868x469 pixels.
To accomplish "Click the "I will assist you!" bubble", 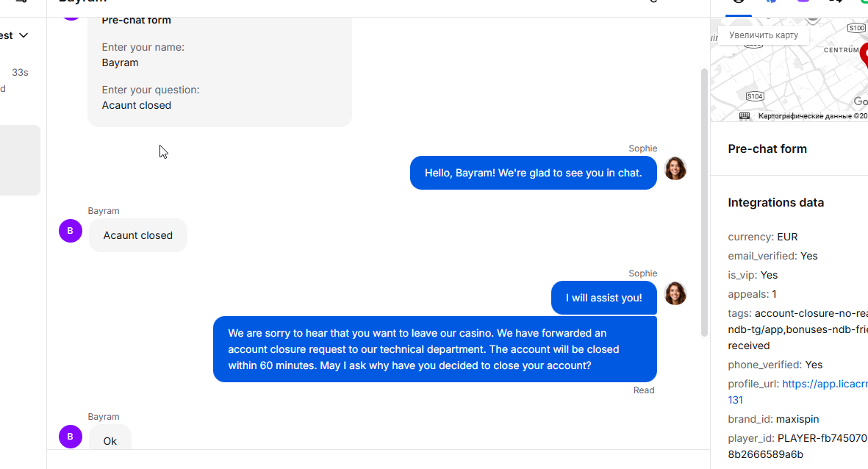I will tap(603, 298).
